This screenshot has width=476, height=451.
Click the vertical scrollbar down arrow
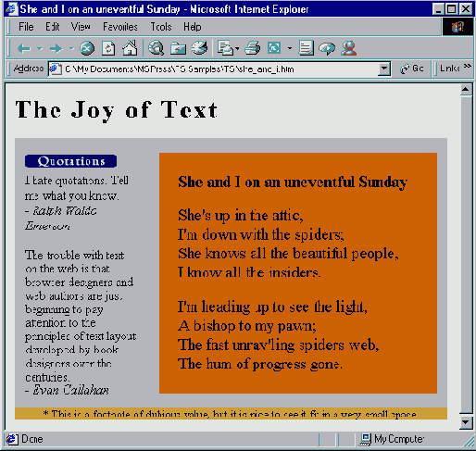466,421
